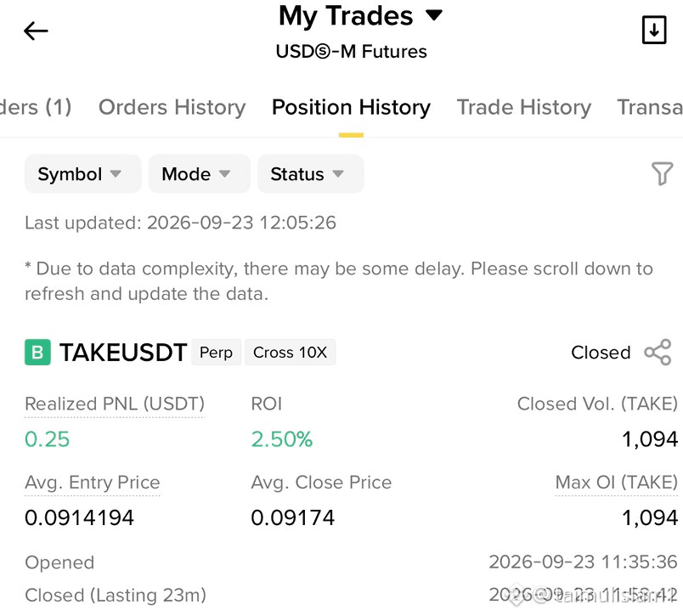Open the TAKEUSDT symbol name

tap(123, 353)
